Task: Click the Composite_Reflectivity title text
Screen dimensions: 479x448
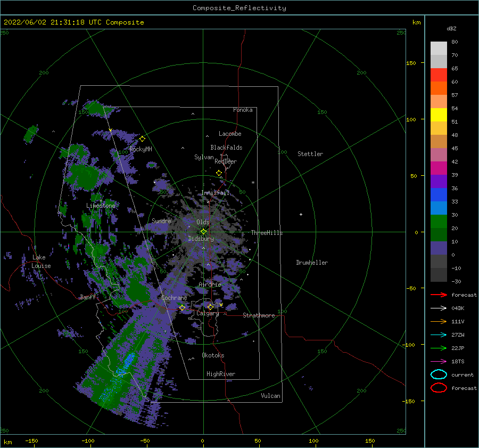Action: (x=239, y=8)
